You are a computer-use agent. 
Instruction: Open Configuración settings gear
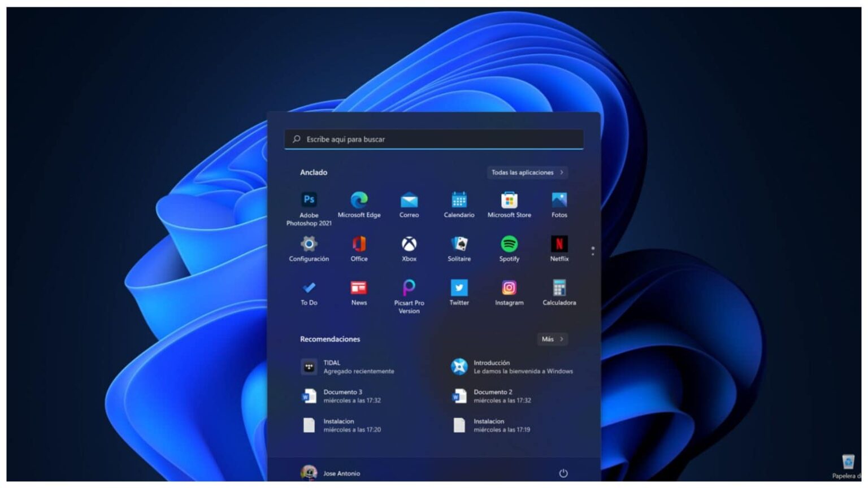click(x=309, y=249)
